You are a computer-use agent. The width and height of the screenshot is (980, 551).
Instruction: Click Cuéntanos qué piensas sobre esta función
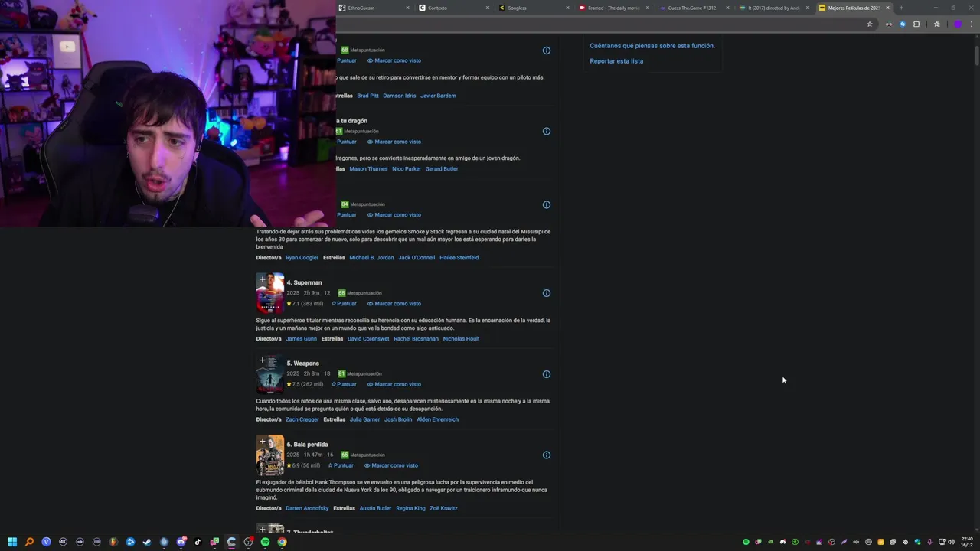point(652,46)
